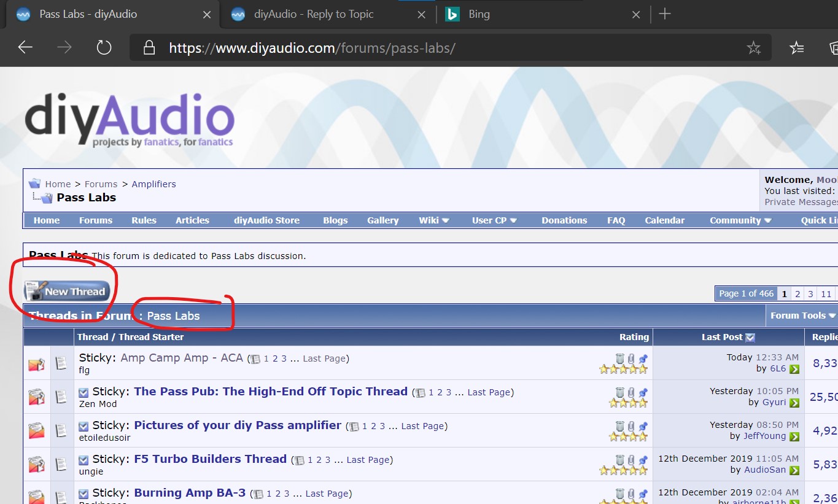Close the Pass Labs - diyAudio tab
The height and width of the screenshot is (504, 838).
click(207, 14)
